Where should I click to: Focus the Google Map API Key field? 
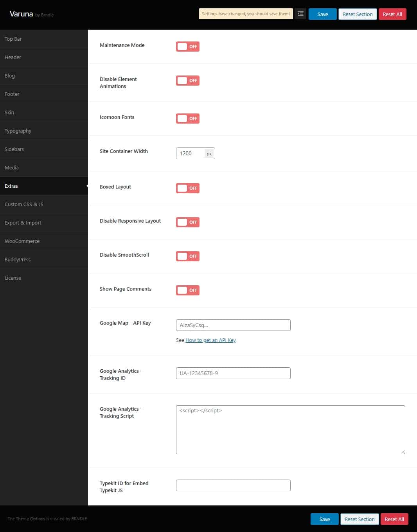233,325
